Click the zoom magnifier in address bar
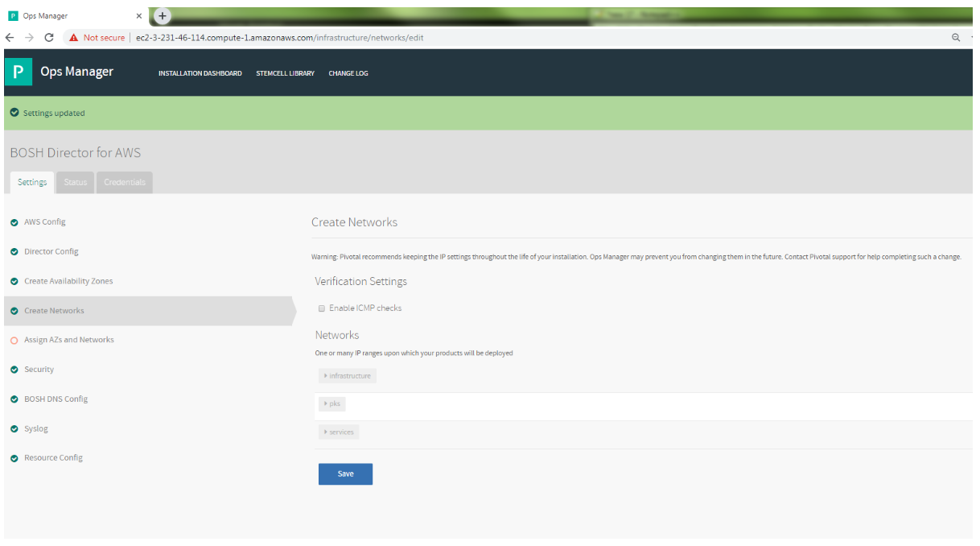980x546 pixels. (956, 37)
